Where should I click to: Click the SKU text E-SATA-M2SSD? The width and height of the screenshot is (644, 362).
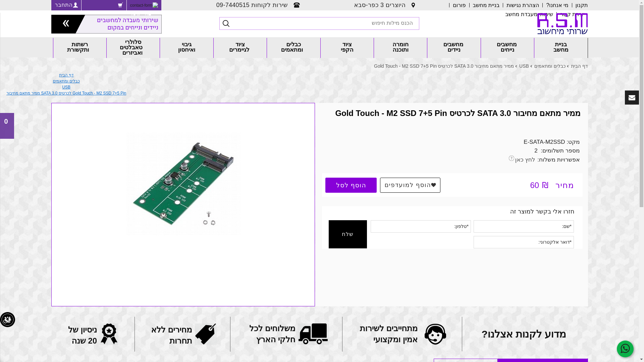click(x=544, y=142)
